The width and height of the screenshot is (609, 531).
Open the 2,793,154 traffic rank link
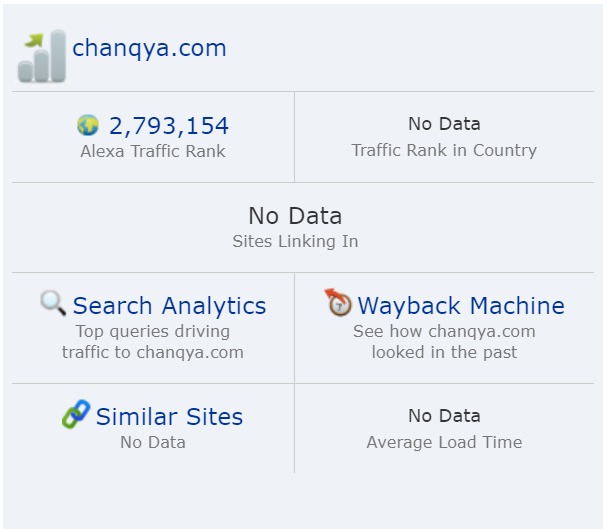pyautogui.click(x=169, y=126)
